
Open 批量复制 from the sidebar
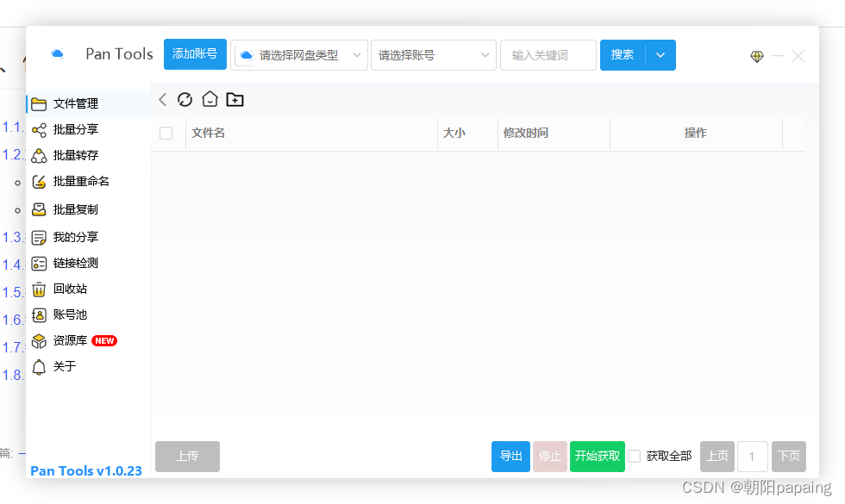click(x=89, y=209)
